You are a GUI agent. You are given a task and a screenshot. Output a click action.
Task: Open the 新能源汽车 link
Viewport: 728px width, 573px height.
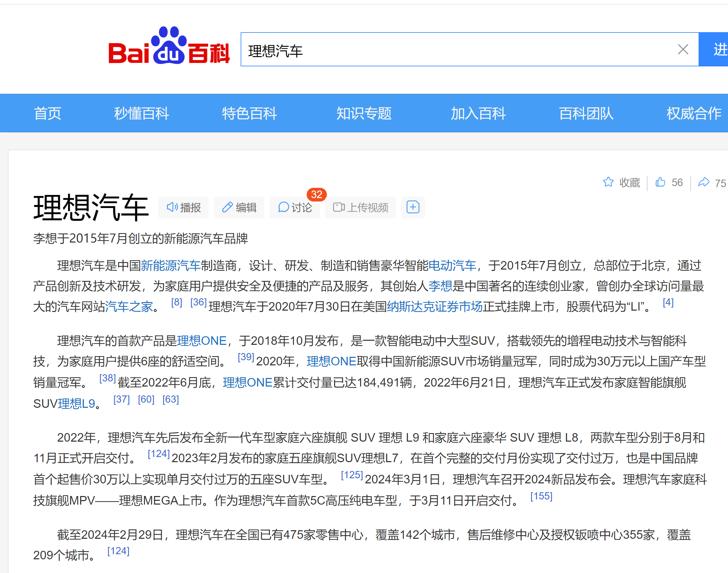pyautogui.click(x=171, y=265)
